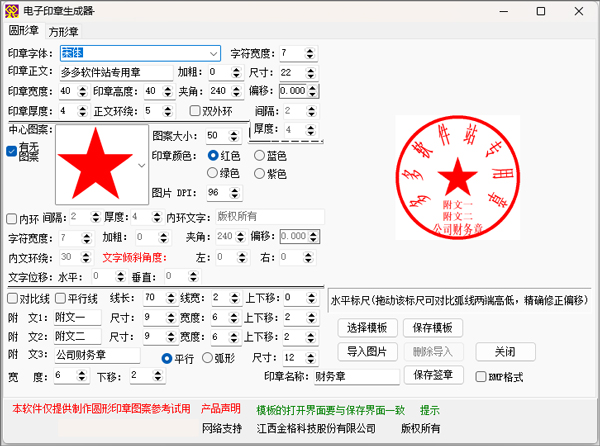Screen dimensions: 600x446
Task: Click the 保存模板 button
Action: pos(432,328)
